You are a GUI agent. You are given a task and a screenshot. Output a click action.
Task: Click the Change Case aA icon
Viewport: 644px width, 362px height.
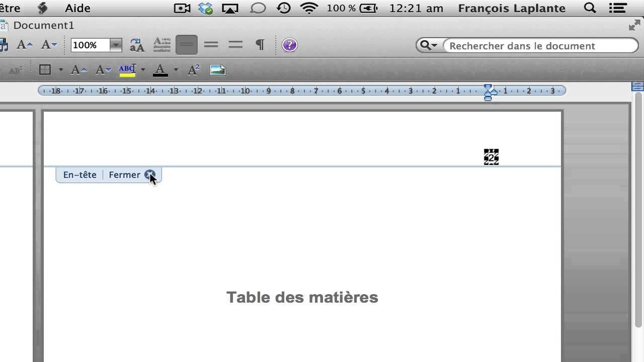tap(137, 45)
